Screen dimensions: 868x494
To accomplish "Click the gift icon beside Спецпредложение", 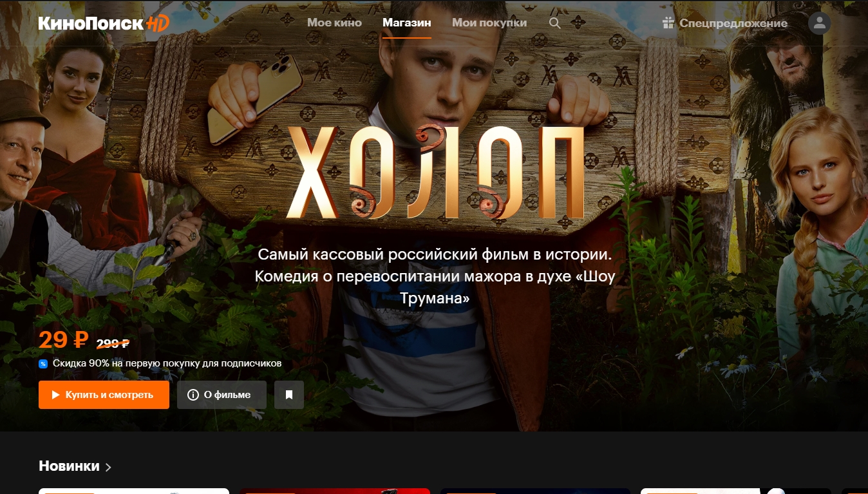I will coord(668,23).
